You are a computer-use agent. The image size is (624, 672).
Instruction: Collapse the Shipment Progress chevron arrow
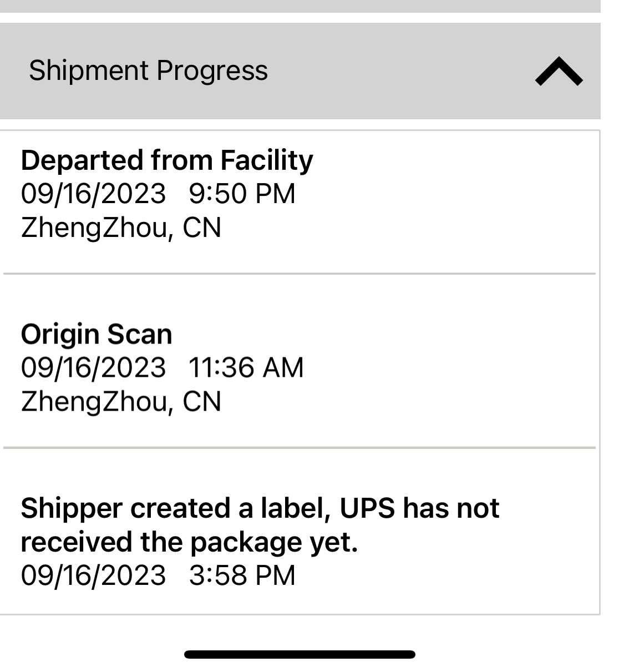pyautogui.click(x=559, y=72)
